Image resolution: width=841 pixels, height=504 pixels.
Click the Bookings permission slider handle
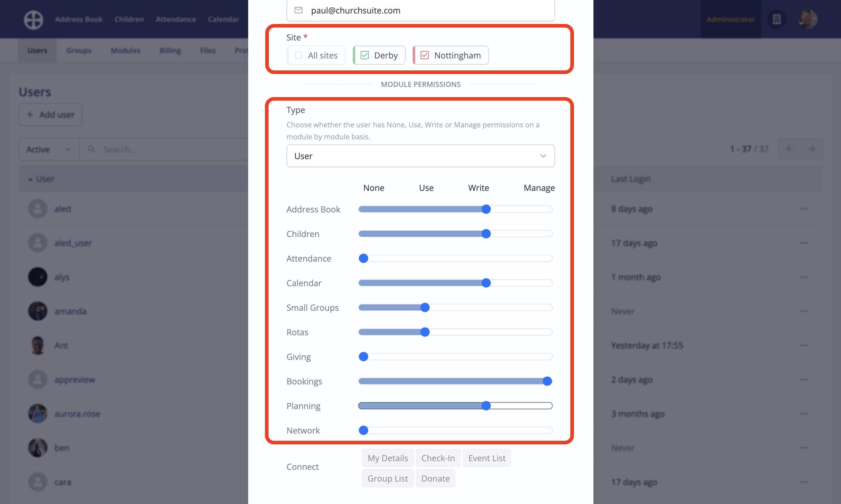pyautogui.click(x=547, y=381)
